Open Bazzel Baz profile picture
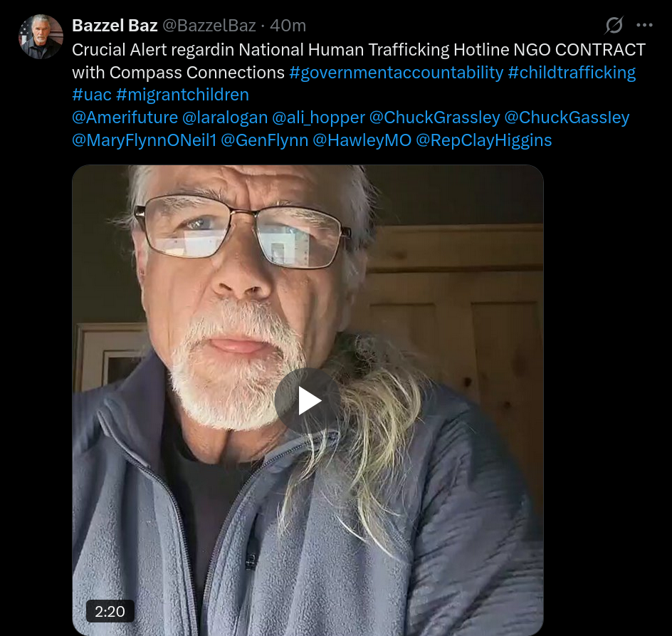This screenshot has width=672, height=636. [41, 36]
